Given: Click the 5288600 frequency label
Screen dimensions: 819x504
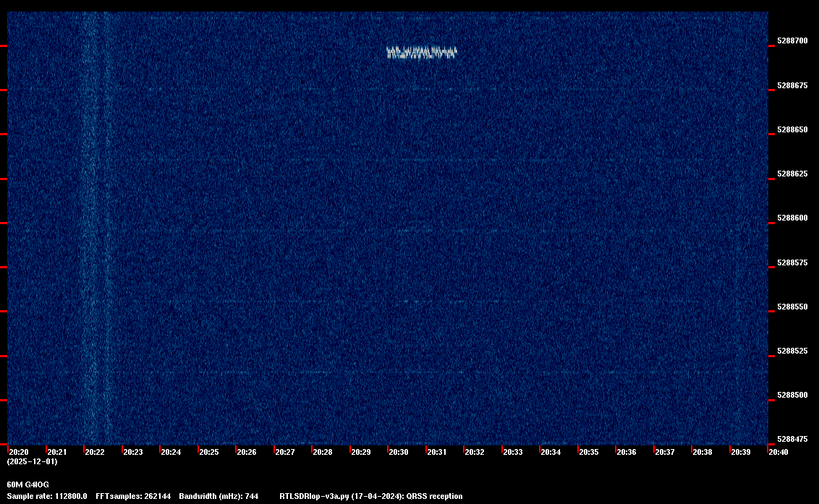Looking at the screenshot, I should click(792, 218).
